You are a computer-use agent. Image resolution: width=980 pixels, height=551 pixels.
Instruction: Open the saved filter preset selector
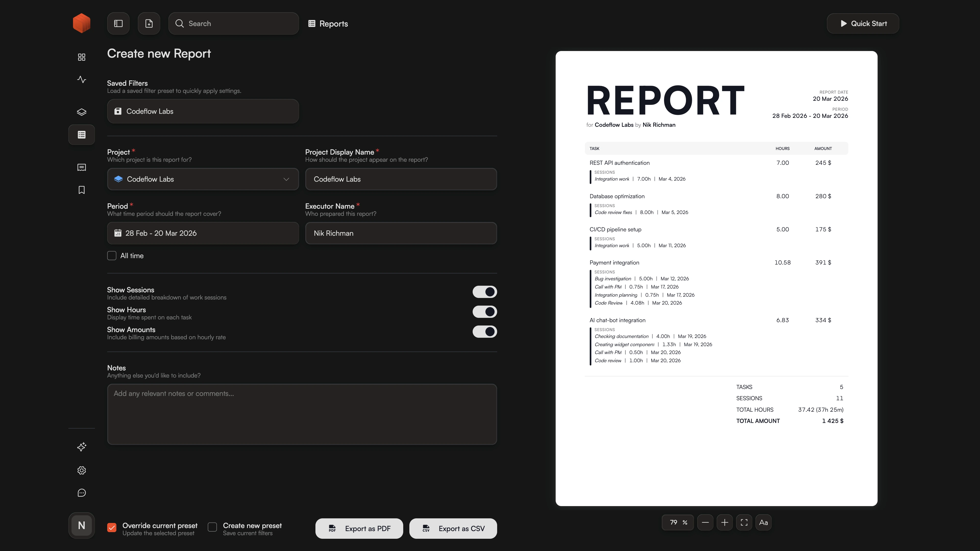point(203,111)
